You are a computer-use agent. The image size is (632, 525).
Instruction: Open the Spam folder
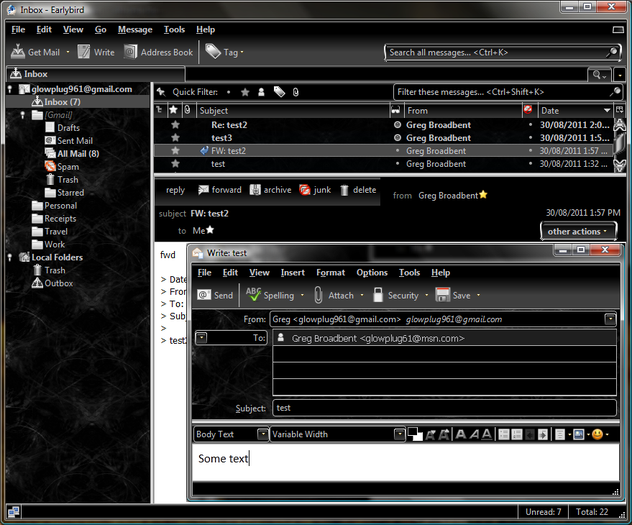(x=68, y=166)
